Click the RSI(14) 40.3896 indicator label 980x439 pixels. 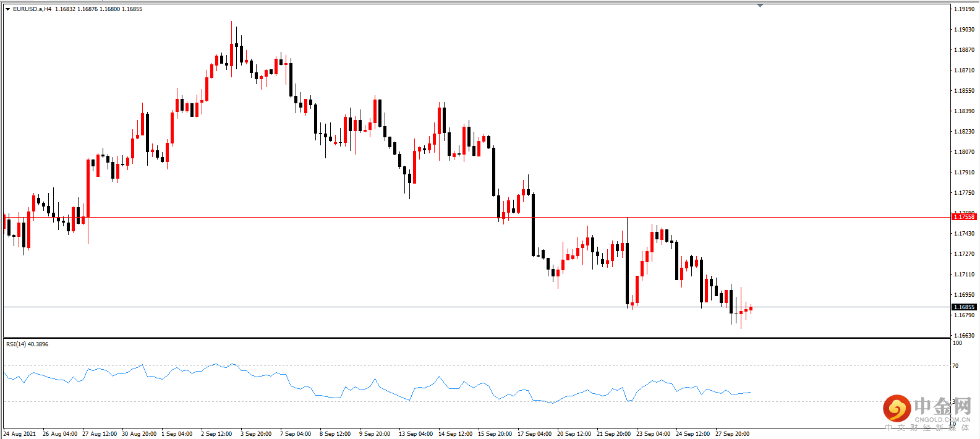point(27,344)
